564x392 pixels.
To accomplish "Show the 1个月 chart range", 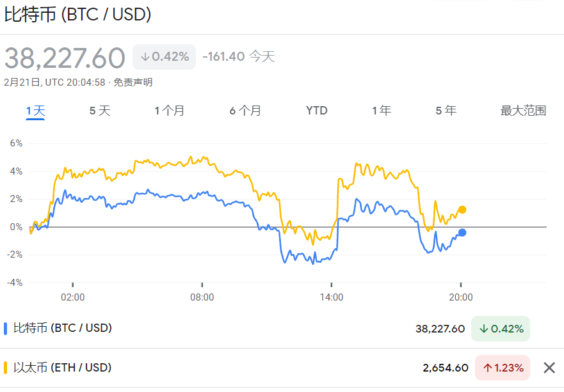I will [x=169, y=111].
